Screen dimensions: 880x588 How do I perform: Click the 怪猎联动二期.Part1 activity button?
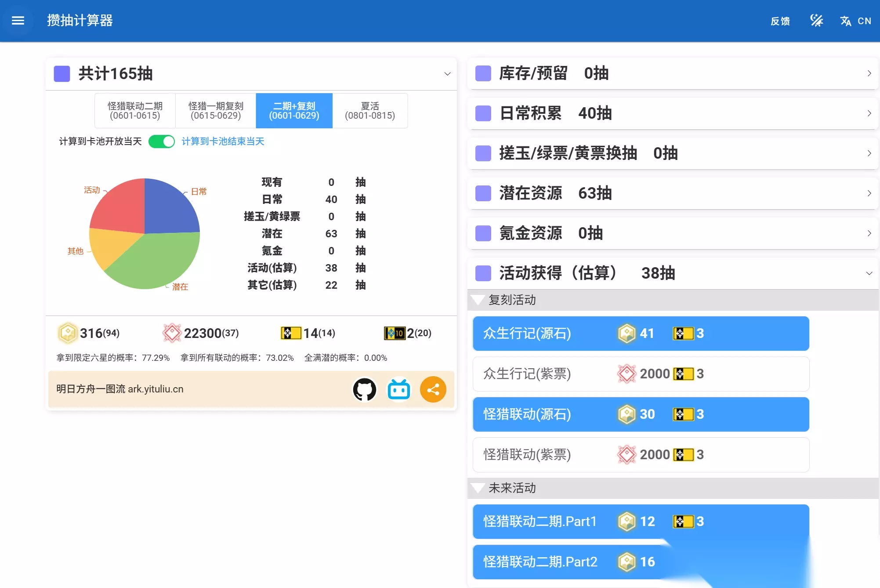point(641,522)
